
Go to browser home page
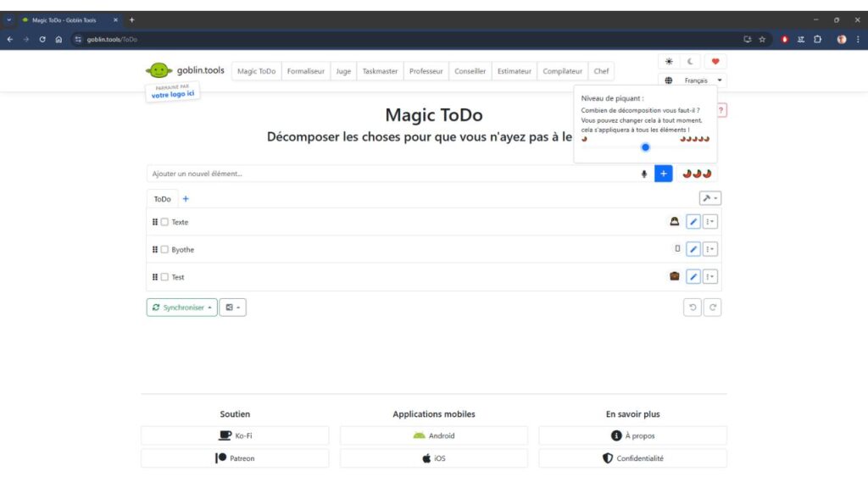click(58, 39)
